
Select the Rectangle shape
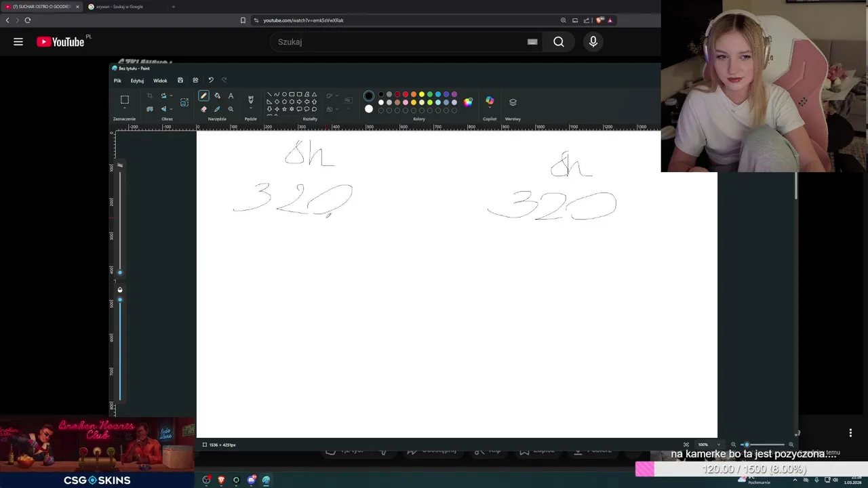click(292, 94)
